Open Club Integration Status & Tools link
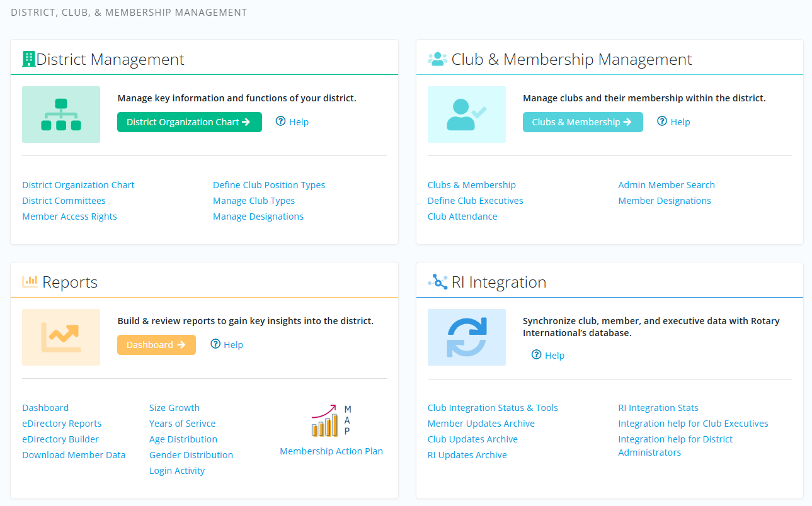The width and height of the screenshot is (812, 506). tap(493, 408)
